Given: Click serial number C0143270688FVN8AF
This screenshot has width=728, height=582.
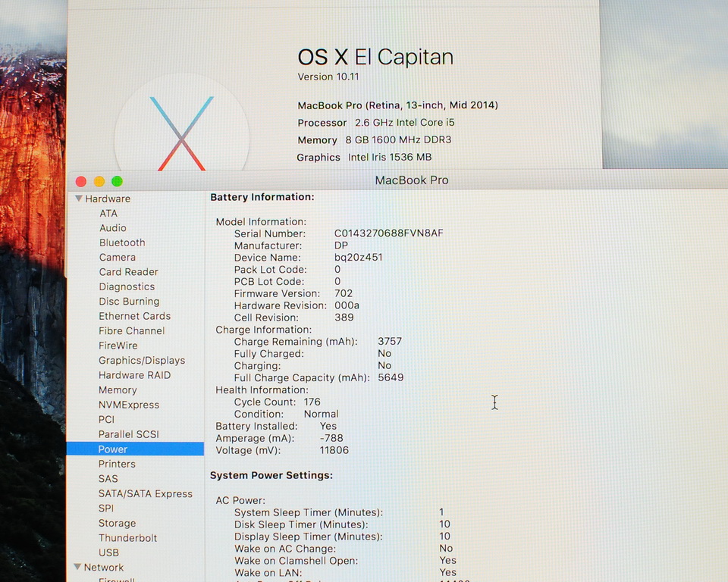Looking at the screenshot, I should coord(388,233).
